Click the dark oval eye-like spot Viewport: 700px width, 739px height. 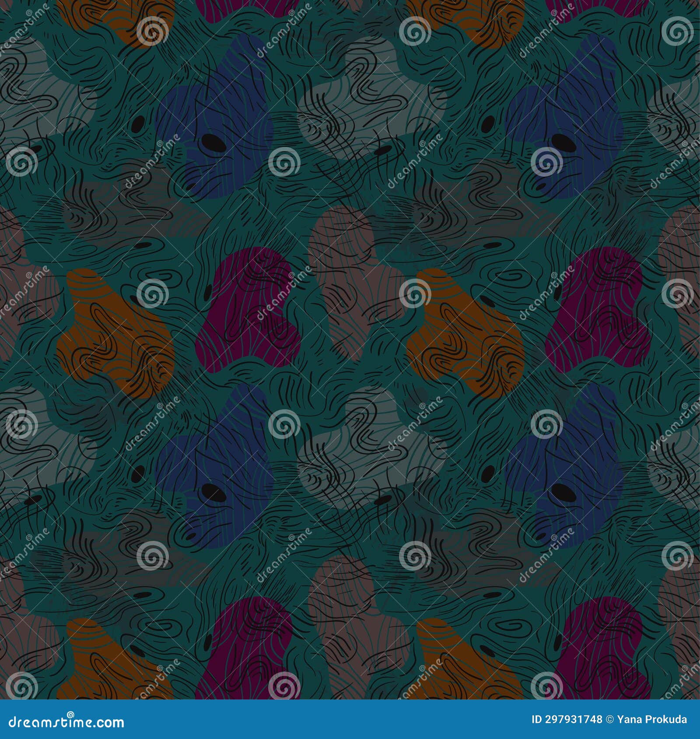click(x=213, y=144)
